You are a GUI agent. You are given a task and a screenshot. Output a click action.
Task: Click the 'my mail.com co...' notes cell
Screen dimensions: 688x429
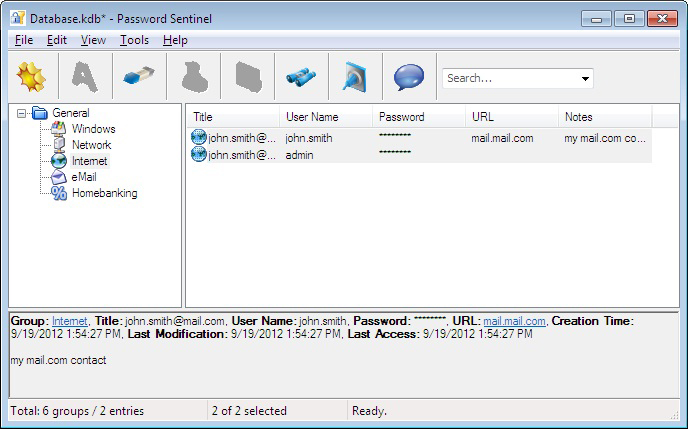point(605,138)
